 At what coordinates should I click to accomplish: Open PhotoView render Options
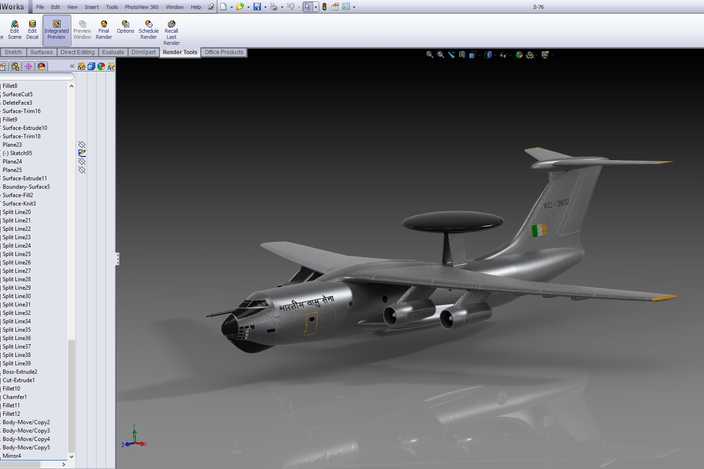point(125,27)
